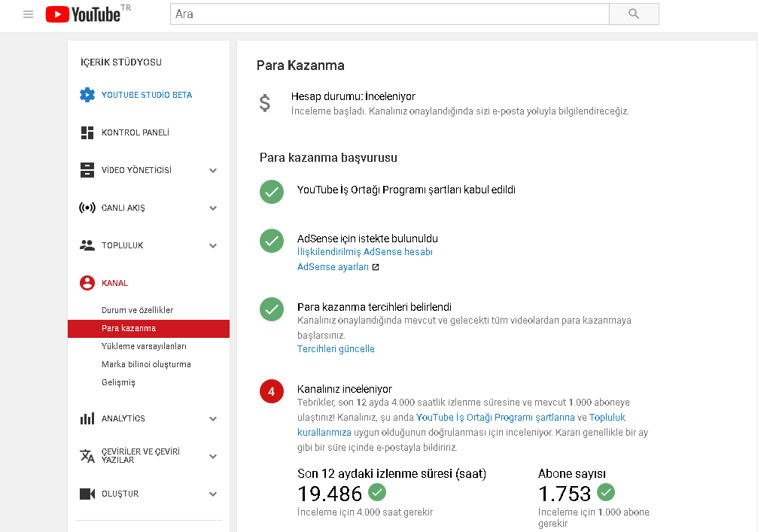
Task: Click the Topluluk people icon
Action: point(87,245)
